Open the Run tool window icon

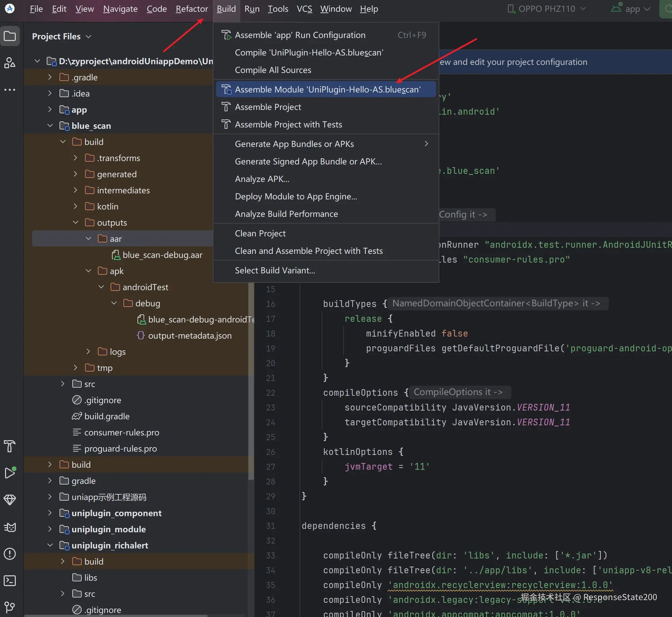(x=10, y=473)
